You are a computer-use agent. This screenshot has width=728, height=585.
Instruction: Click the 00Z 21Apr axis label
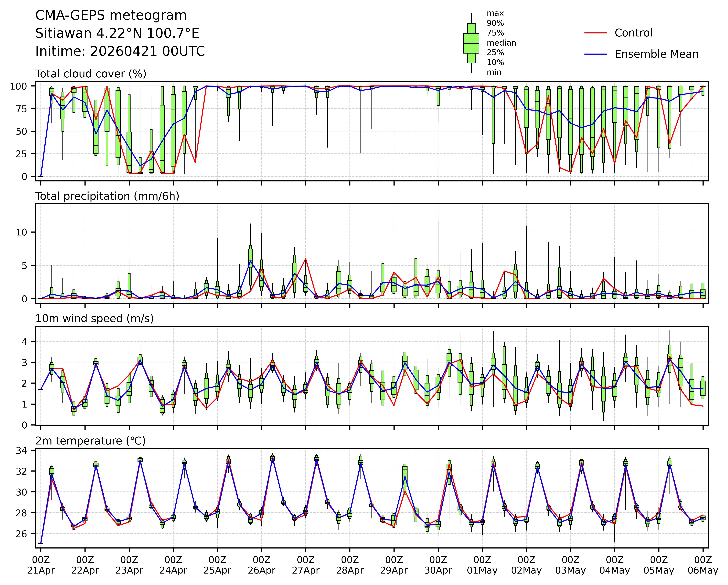pos(41,565)
